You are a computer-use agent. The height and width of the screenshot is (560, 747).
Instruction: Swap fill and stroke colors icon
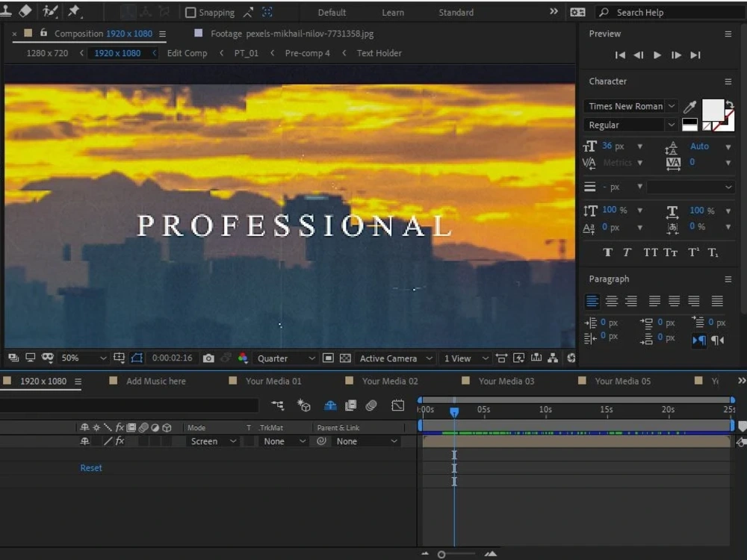pyautogui.click(x=729, y=105)
